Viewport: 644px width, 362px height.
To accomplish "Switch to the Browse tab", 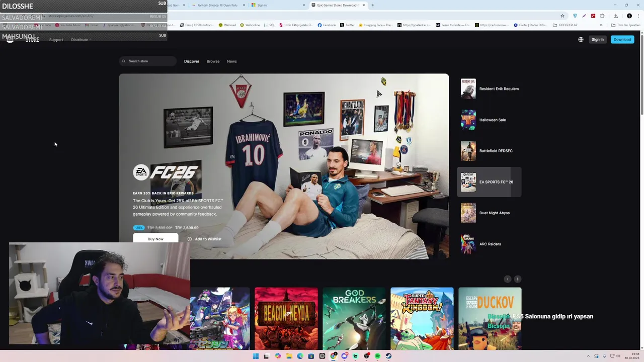I will coord(213,61).
